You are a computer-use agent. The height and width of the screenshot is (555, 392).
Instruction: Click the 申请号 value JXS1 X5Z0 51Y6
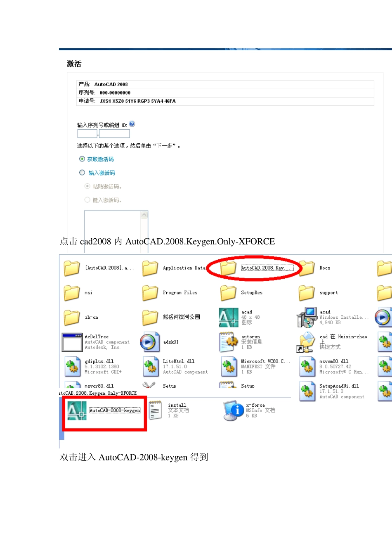[138, 101]
